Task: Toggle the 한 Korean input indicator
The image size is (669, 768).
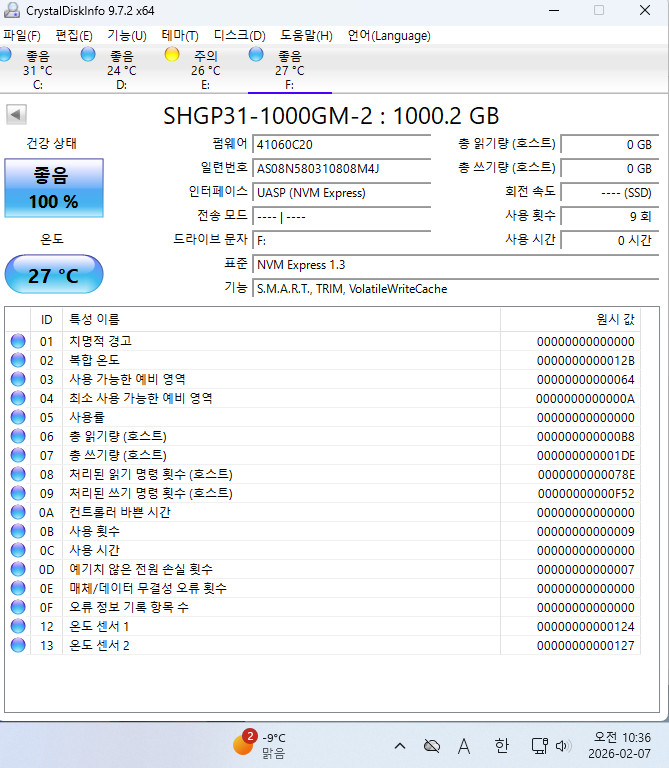Action: pos(501,746)
